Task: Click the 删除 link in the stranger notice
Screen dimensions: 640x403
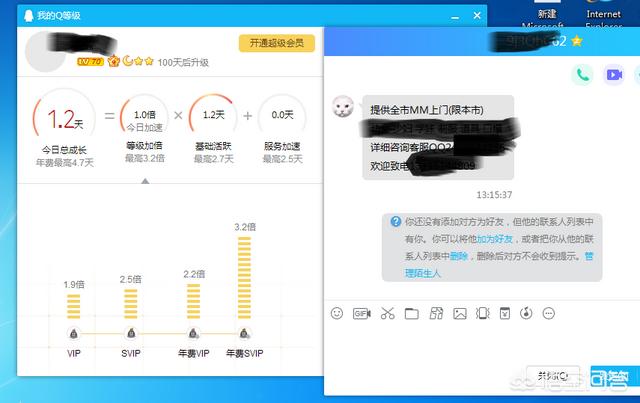Action: tap(459, 256)
